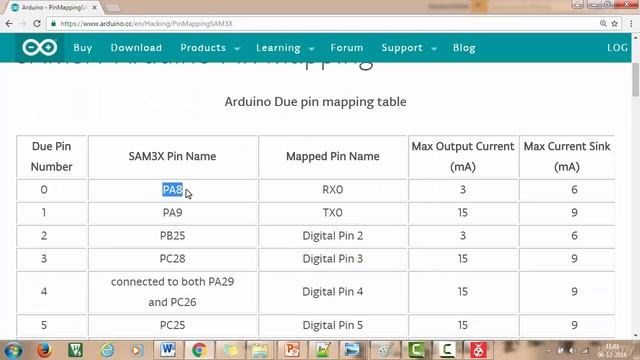Click 'connected to both PA29 and PC26' cell

coord(173,291)
